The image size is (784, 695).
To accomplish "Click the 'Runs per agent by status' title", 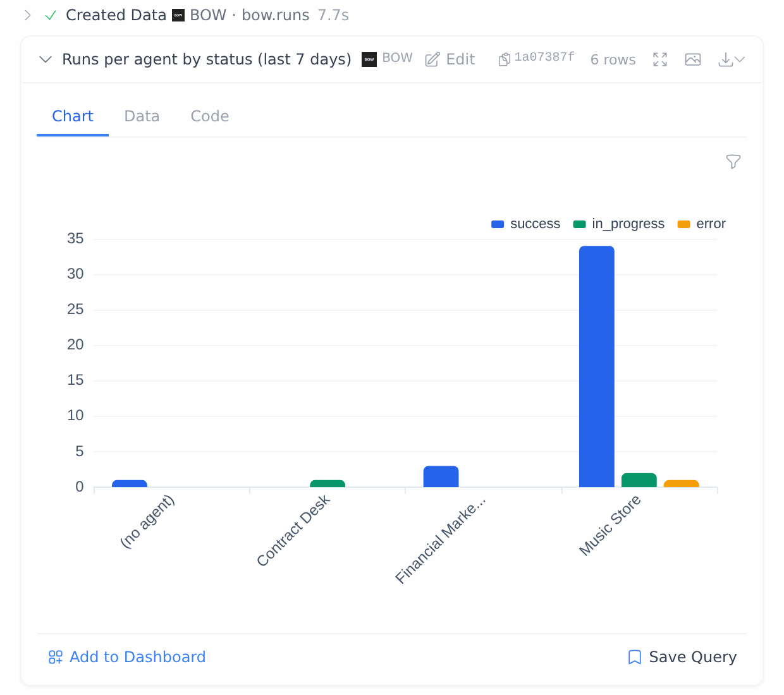I will tap(207, 59).
